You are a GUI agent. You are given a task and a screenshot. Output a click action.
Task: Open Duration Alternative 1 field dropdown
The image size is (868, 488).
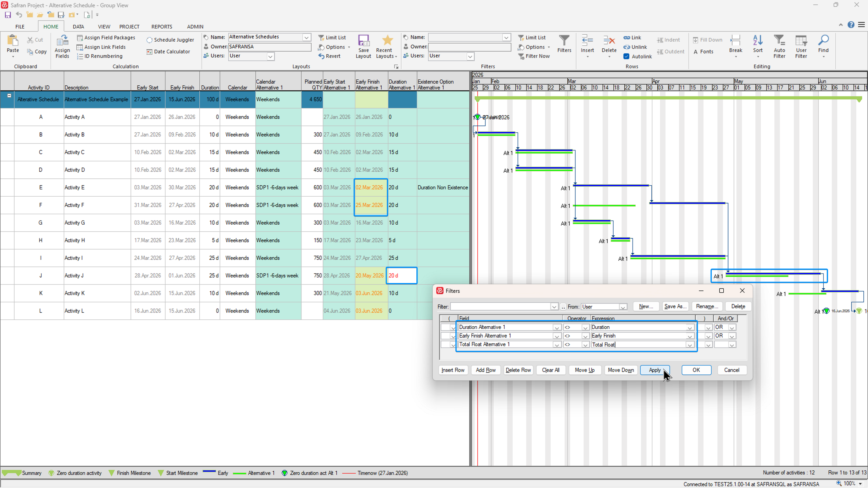(x=557, y=327)
